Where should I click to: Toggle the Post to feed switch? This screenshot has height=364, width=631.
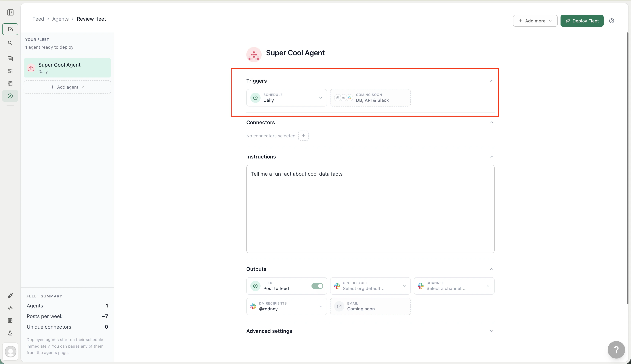[x=317, y=286]
